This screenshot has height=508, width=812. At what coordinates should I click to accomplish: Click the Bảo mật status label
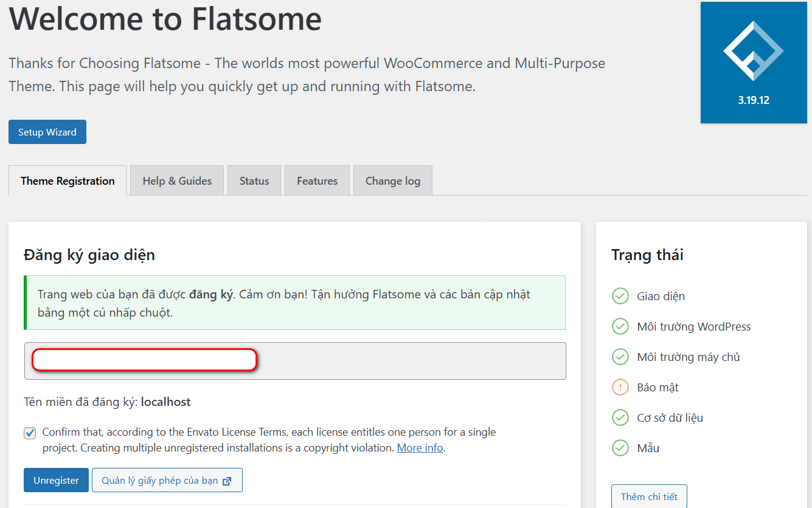[658, 388]
